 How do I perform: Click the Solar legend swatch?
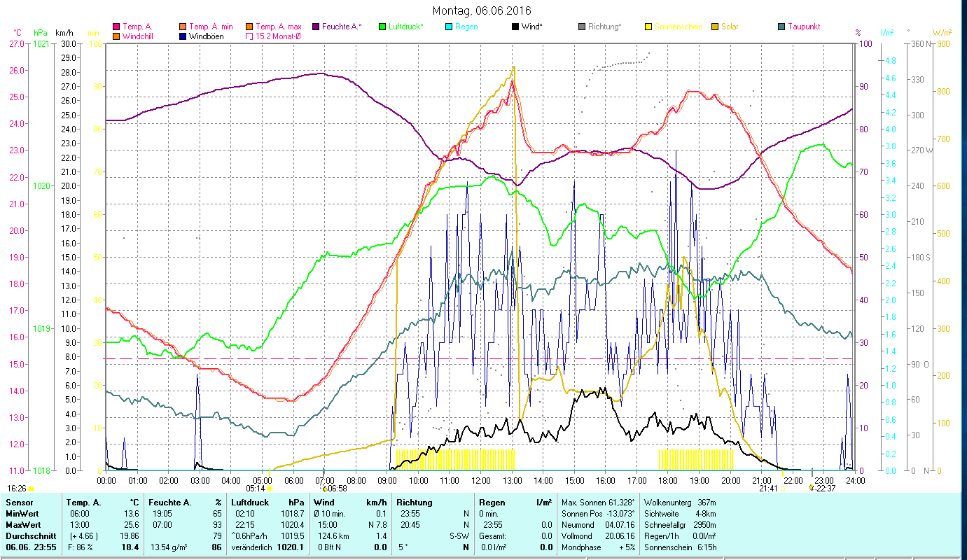point(715,27)
